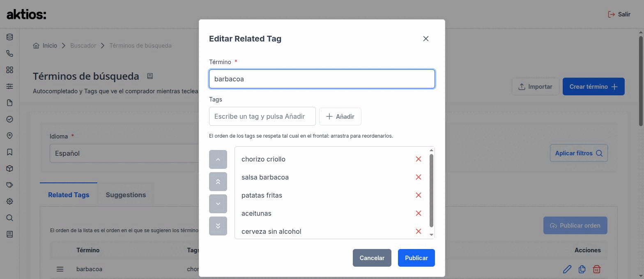The width and height of the screenshot is (644, 279).
Task: Remove the aceitunas tag
Action: [418, 213]
